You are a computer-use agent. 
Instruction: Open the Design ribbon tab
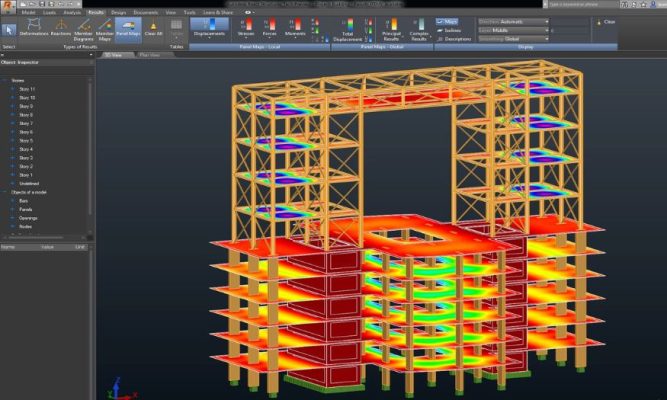(119, 12)
